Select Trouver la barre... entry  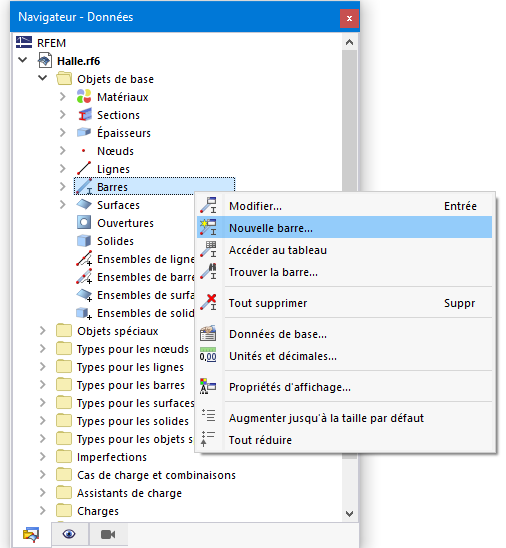click(345, 272)
